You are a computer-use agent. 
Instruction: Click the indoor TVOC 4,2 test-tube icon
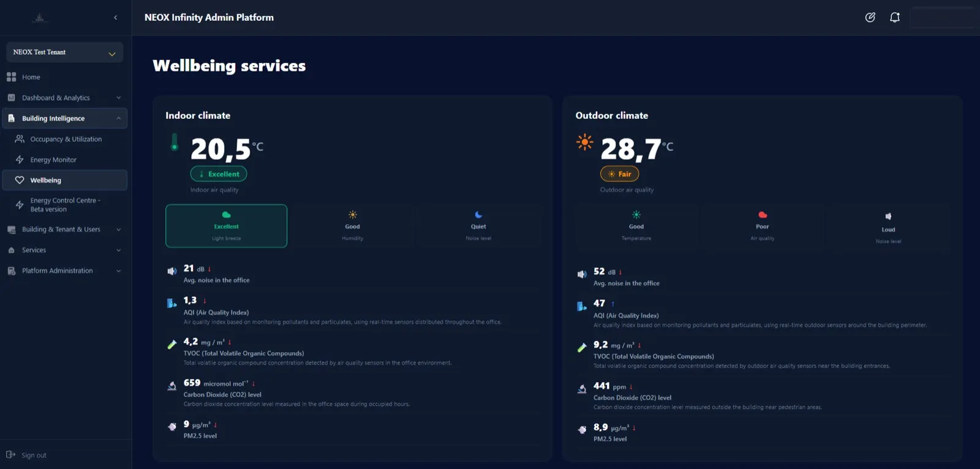(x=172, y=345)
